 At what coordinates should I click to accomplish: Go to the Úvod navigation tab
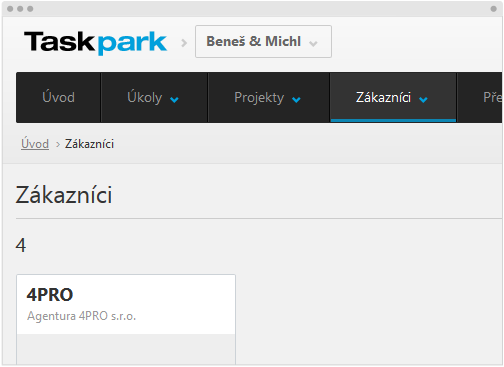[58, 97]
